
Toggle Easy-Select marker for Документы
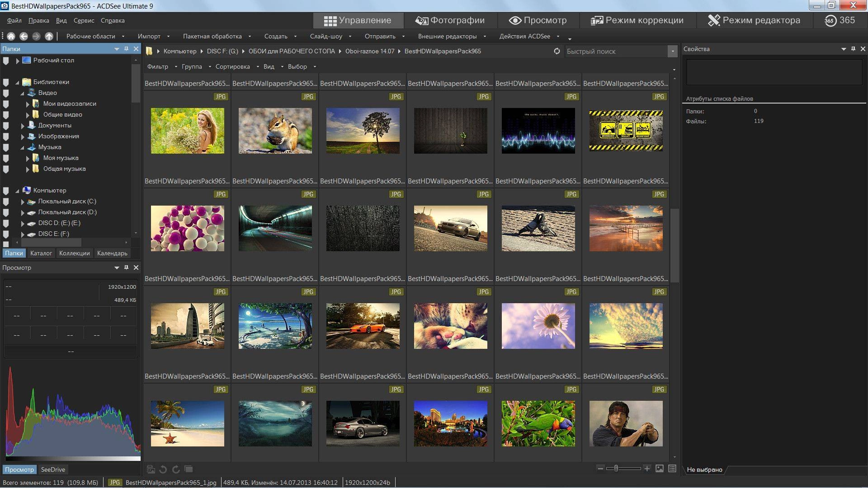(x=6, y=125)
